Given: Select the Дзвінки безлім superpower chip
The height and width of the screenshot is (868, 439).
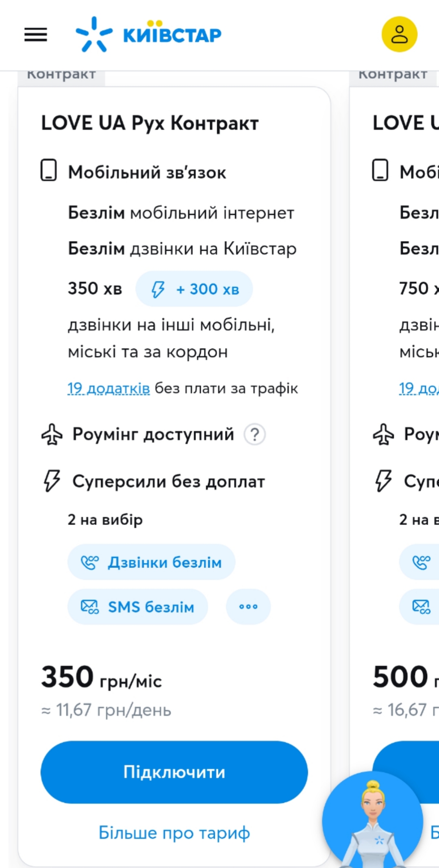Looking at the screenshot, I should point(151,562).
